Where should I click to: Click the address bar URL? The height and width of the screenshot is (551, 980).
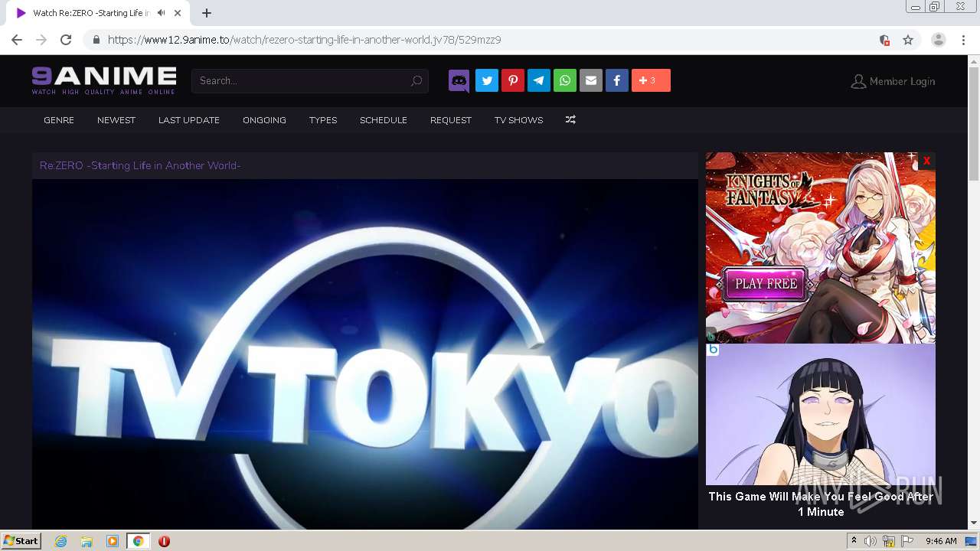tap(304, 40)
